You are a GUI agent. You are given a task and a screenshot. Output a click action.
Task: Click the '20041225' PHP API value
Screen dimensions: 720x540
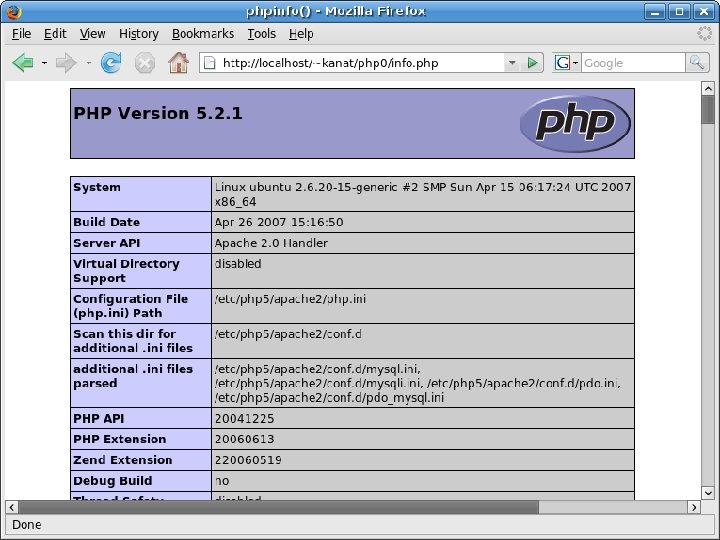(x=244, y=419)
